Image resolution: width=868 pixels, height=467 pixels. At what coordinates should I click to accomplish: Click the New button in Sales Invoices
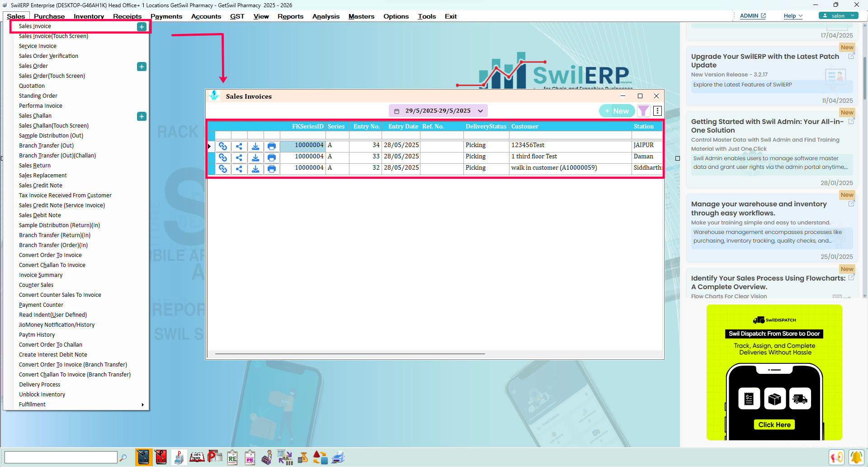click(617, 111)
